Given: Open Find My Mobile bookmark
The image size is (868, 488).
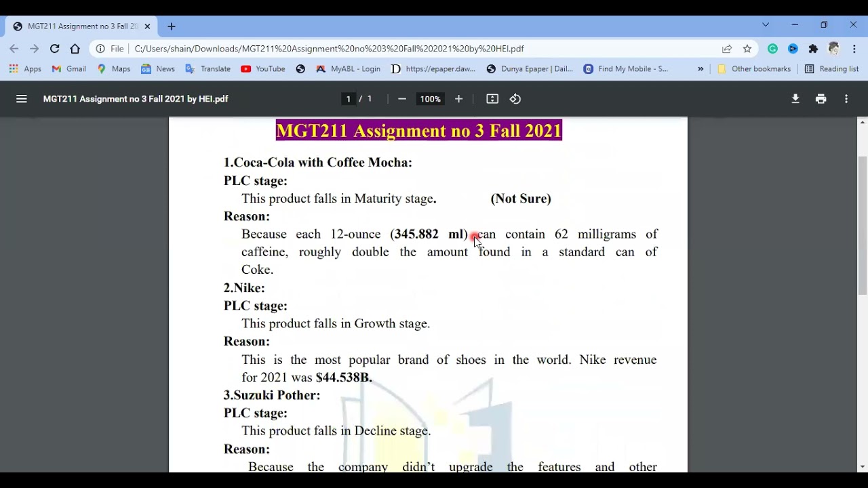Looking at the screenshot, I should pyautogui.click(x=626, y=69).
